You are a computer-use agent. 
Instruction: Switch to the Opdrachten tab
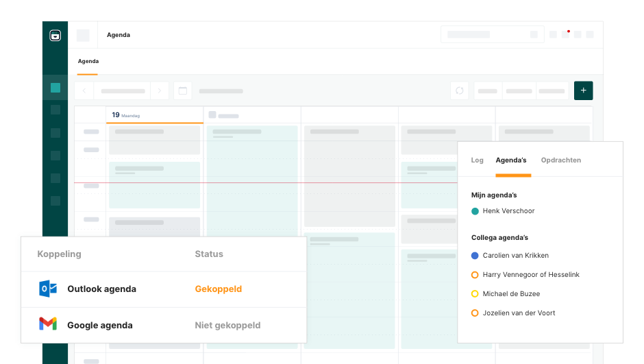560,160
